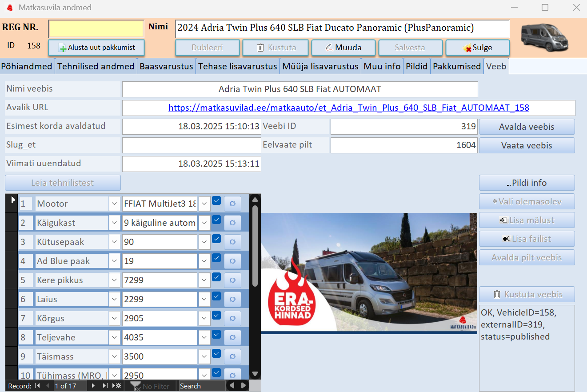Image resolution: width=587 pixels, height=392 pixels.
Task: Switch to the Põhiandmed tab
Action: pos(27,66)
